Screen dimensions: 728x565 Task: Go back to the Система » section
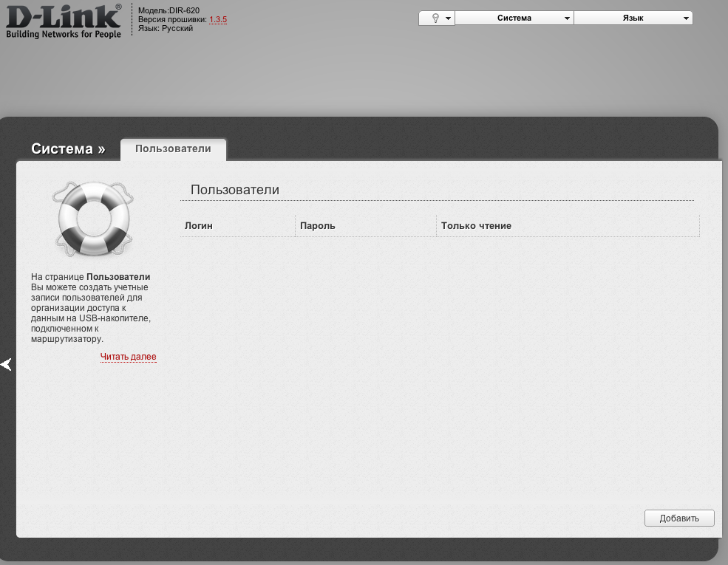(x=68, y=149)
